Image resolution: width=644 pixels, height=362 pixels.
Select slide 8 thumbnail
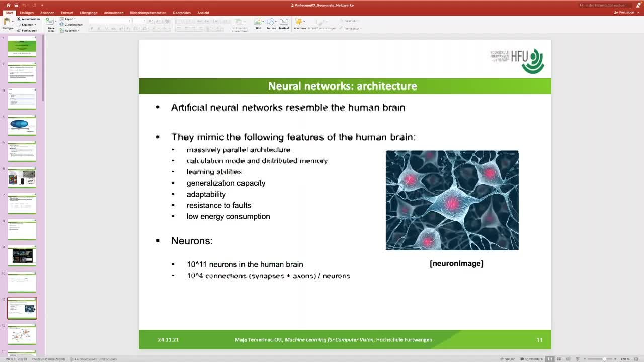22,229
